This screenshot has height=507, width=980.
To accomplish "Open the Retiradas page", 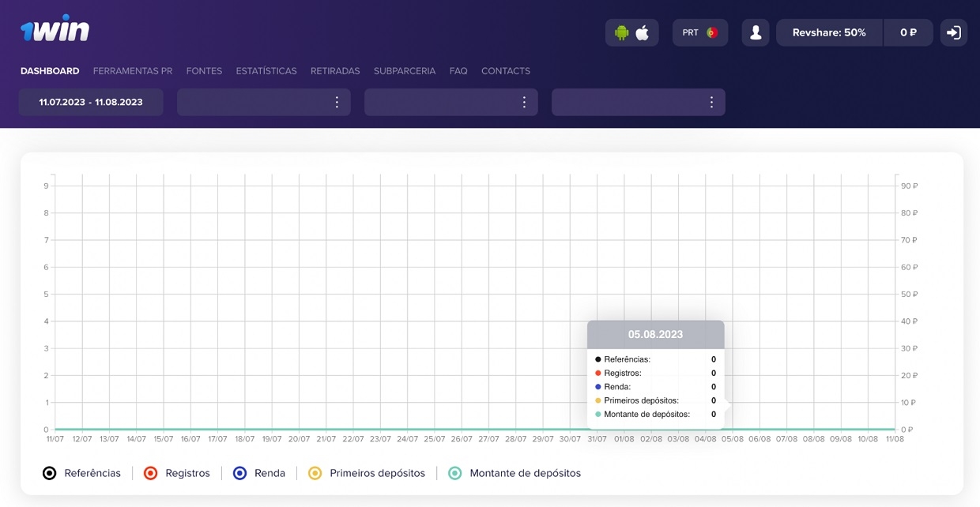I will click(335, 71).
